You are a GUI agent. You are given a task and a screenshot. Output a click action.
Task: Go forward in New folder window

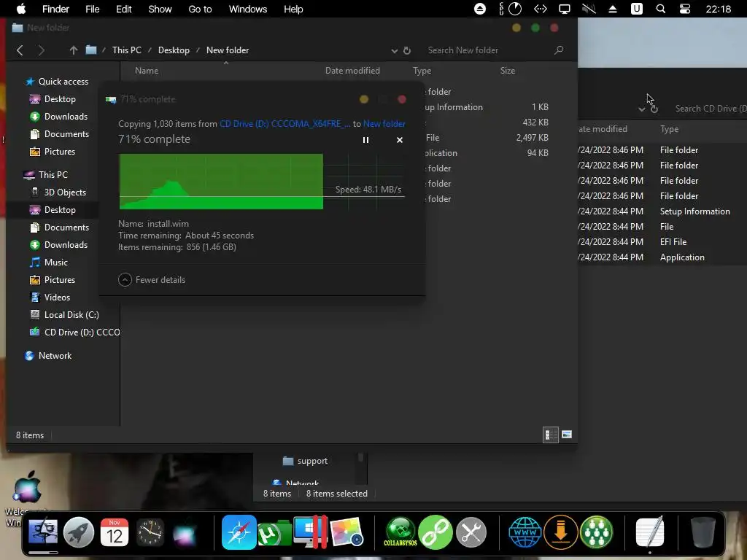click(41, 50)
